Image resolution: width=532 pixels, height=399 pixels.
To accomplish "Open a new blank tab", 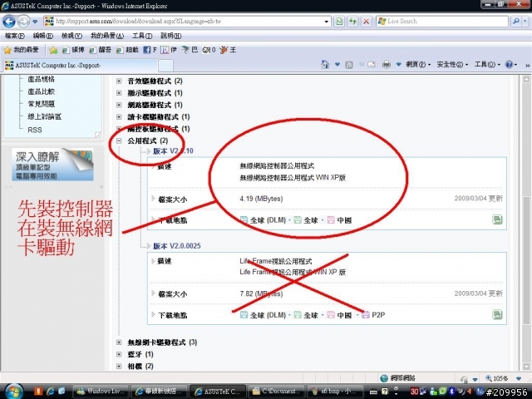I will pos(165,66).
